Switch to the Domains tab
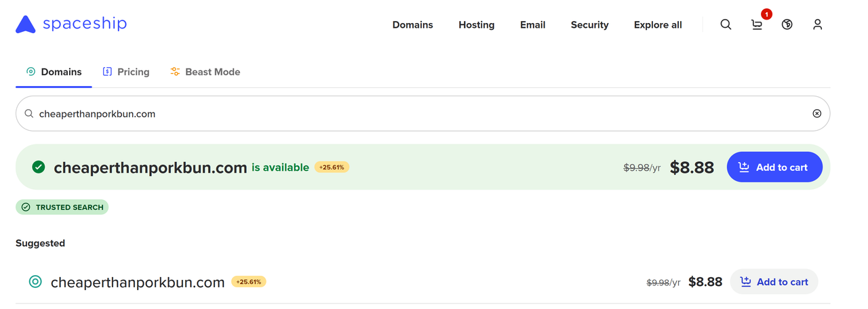Screen dimensions: 868x309 (x=54, y=72)
